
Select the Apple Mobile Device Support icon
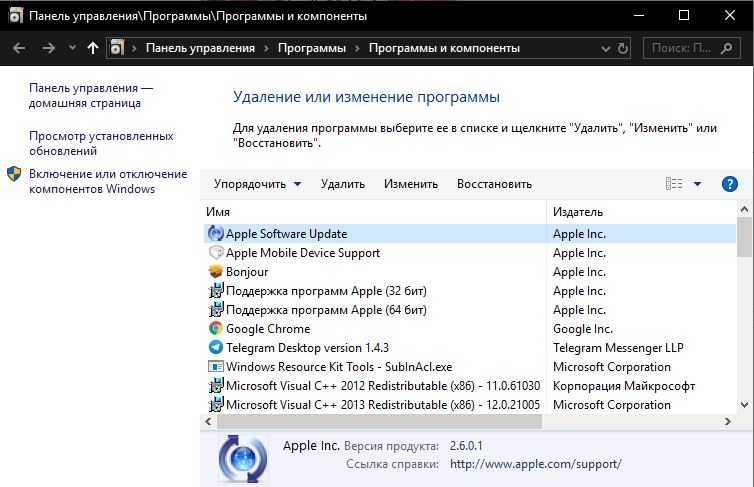pos(216,252)
